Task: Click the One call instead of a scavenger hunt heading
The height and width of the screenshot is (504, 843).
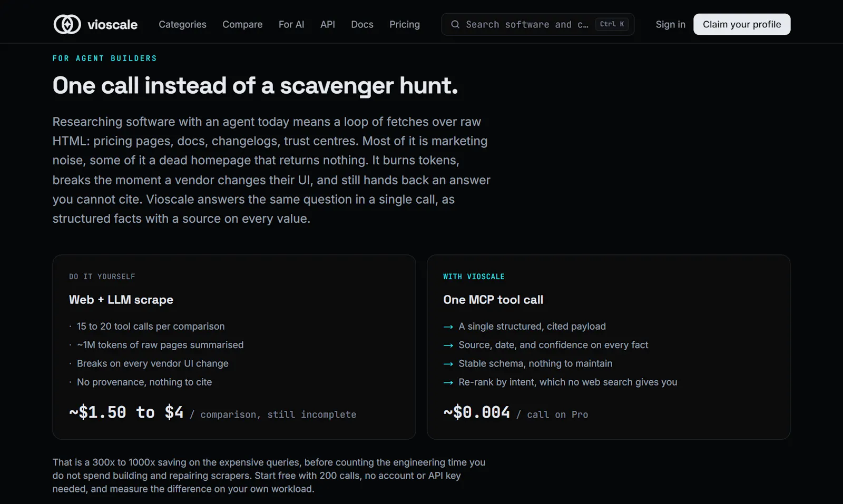Action: pyautogui.click(x=255, y=86)
